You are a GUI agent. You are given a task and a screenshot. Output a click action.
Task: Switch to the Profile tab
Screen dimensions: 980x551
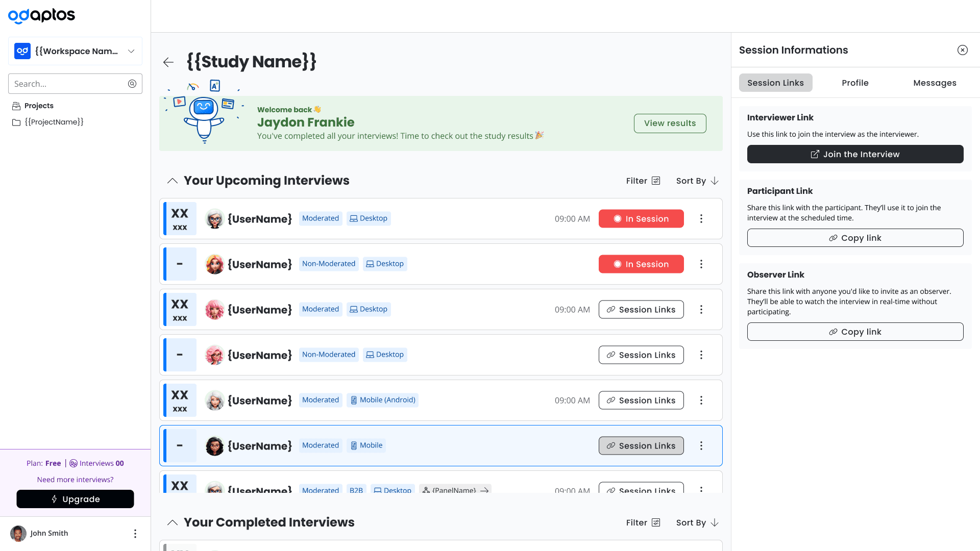click(855, 83)
